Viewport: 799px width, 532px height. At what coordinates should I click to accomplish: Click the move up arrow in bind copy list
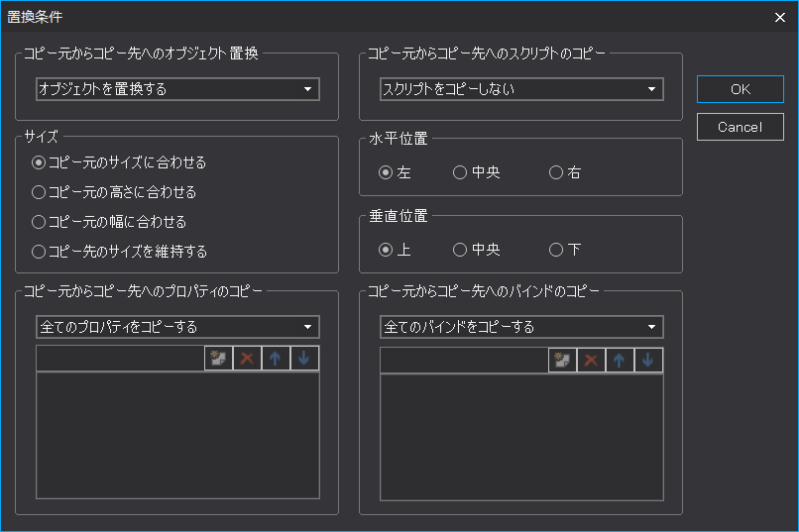pyautogui.click(x=620, y=361)
